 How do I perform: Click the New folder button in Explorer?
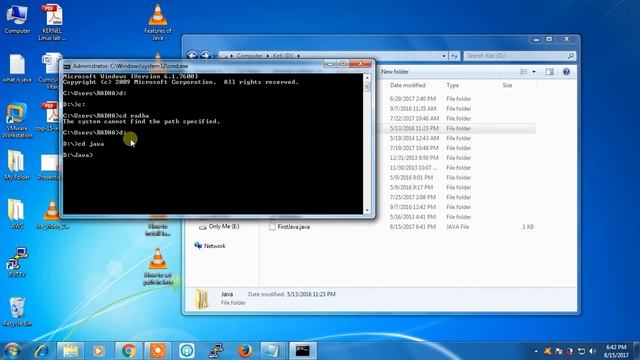[395, 72]
